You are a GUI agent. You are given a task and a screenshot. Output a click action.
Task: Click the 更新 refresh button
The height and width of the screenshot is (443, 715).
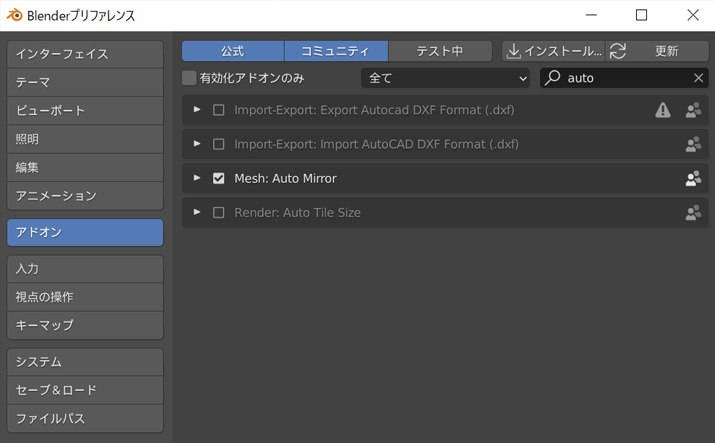point(657,51)
